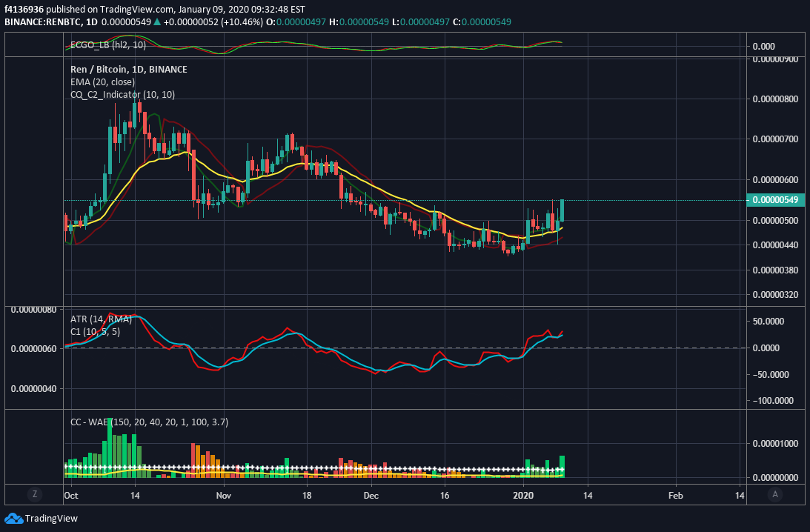Click the 50.0000 oscillator axis label
Viewport: 810px width, 532px height.
[x=768, y=322]
